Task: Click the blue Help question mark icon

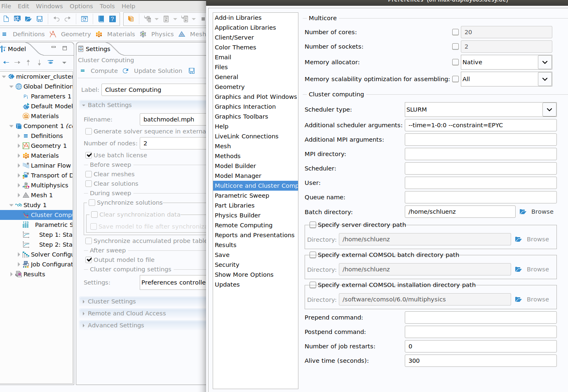Action: pyautogui.click(x=112, y=19)
